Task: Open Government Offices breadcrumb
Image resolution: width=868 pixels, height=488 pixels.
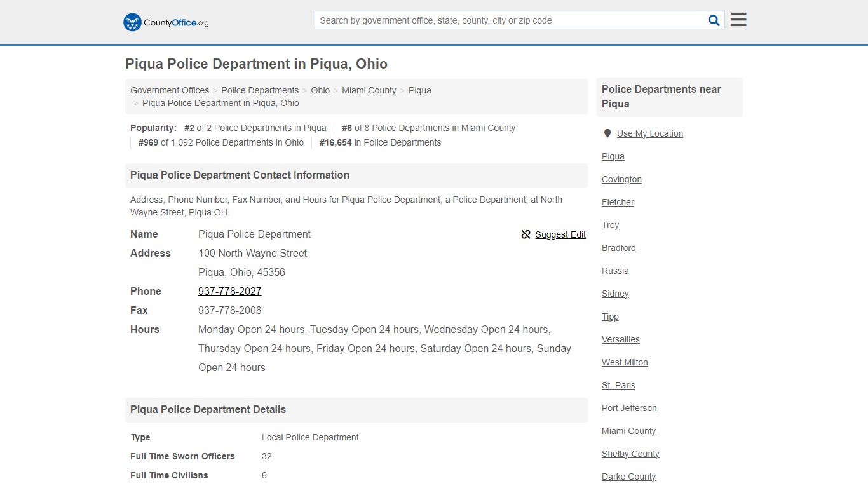Action: (x=170, y=90)
